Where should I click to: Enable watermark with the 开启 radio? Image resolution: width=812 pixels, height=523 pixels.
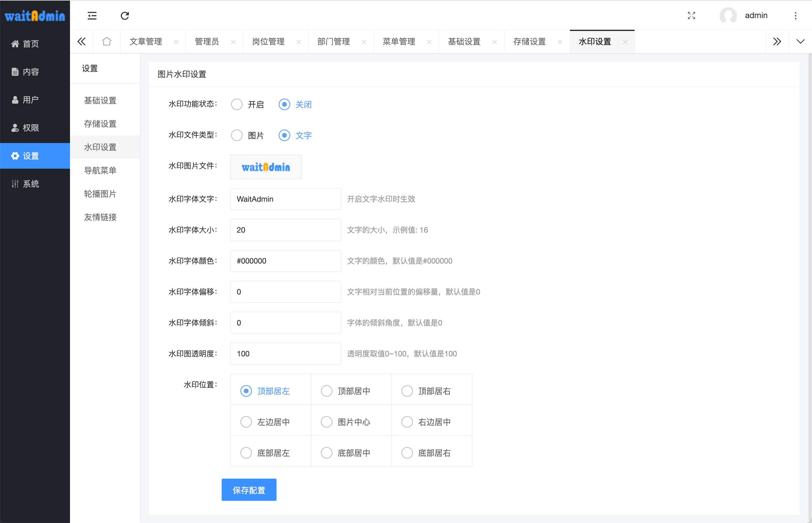pyautogui.click(x=237, y=104)
